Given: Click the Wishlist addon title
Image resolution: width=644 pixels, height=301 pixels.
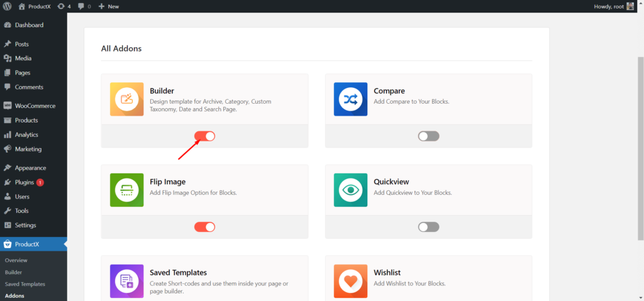Looking at the screenshot, I should click(387, 273).
